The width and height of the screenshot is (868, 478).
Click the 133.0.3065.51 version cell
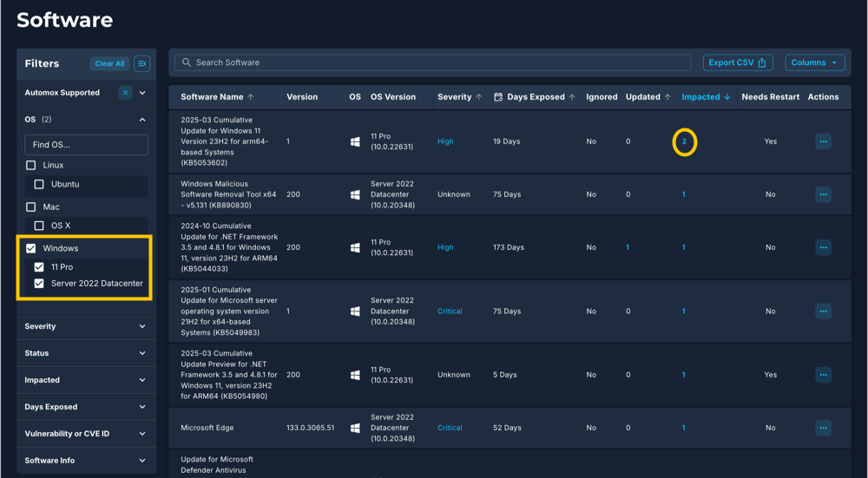tap(310, 428)
